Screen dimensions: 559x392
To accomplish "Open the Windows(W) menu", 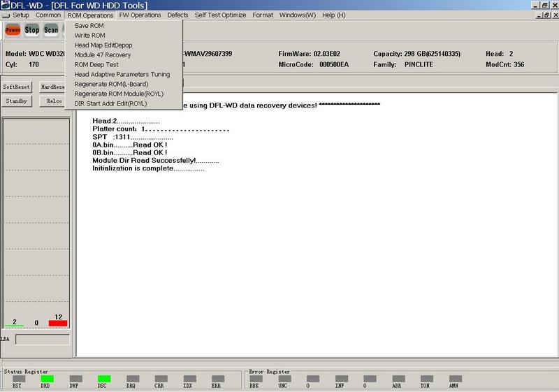I will (298, 15).
